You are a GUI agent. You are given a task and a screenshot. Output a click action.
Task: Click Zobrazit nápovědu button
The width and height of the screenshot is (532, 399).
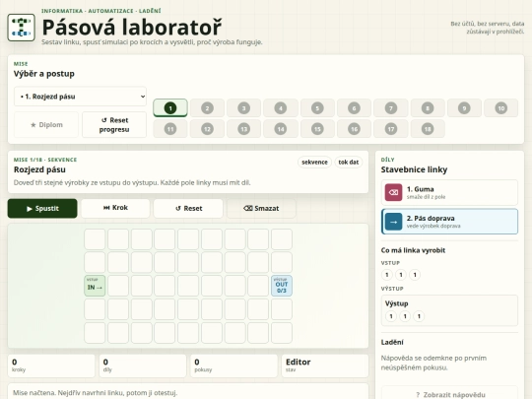450,394
